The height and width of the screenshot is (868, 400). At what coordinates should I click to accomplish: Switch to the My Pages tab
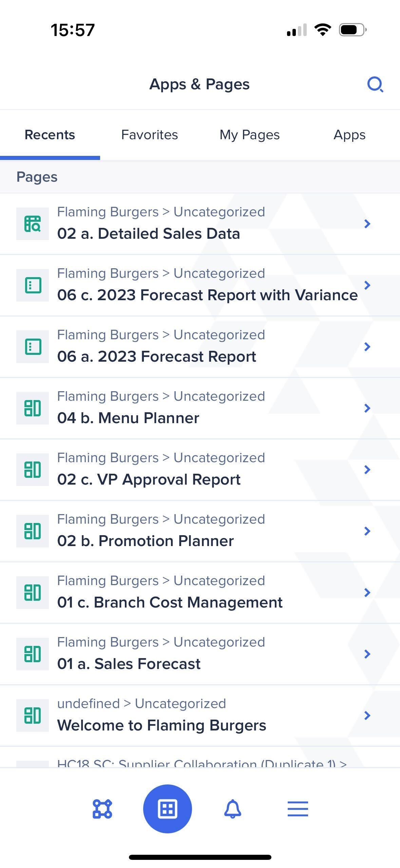pos(250,134)
